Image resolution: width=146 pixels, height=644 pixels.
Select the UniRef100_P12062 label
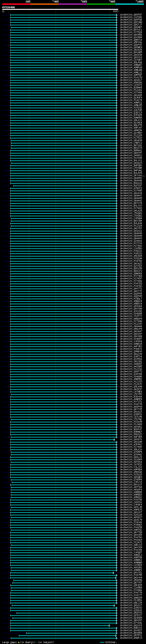(x=131, y=90)
